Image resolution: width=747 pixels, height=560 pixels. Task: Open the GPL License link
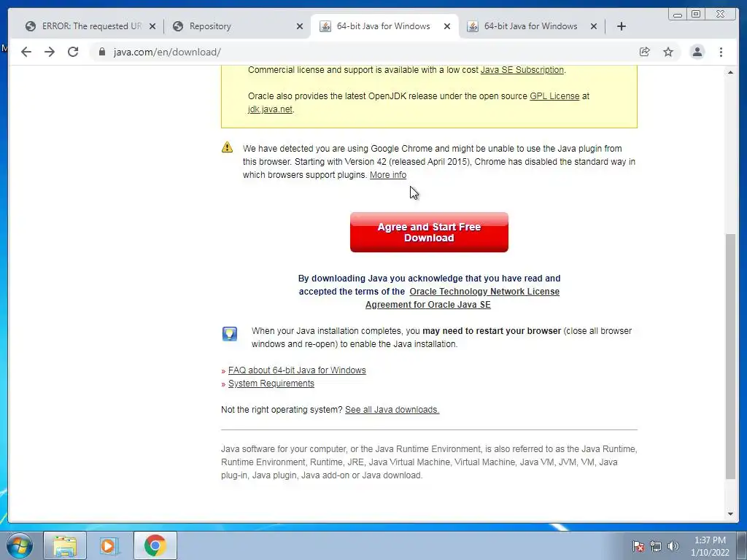554,96
